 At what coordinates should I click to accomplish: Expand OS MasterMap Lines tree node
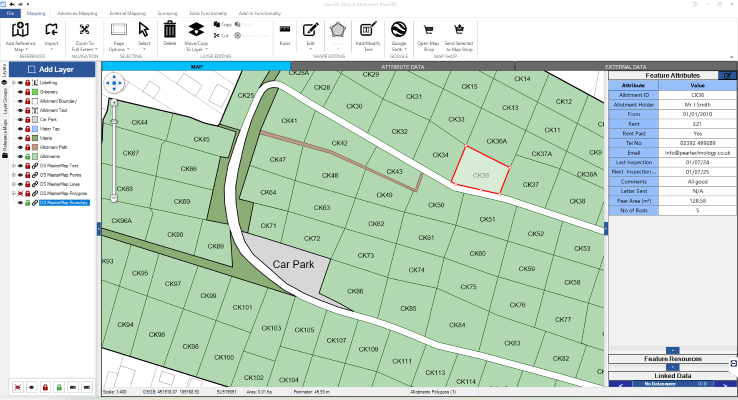14,184
